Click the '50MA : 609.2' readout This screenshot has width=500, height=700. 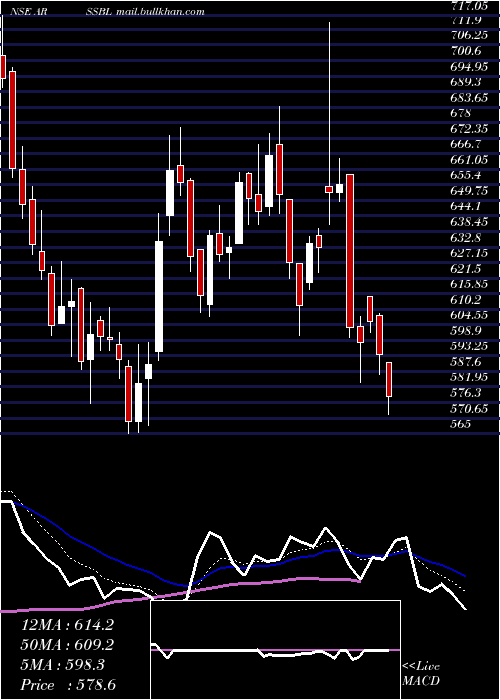(x=67, y=645)
